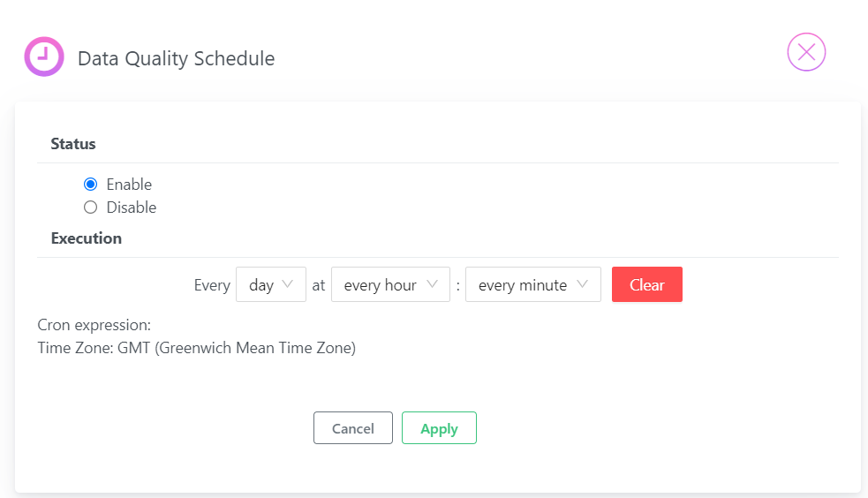Click the Cancel button
The height and width of the screenshot is (498, 868).
click(x=353, y=427)
